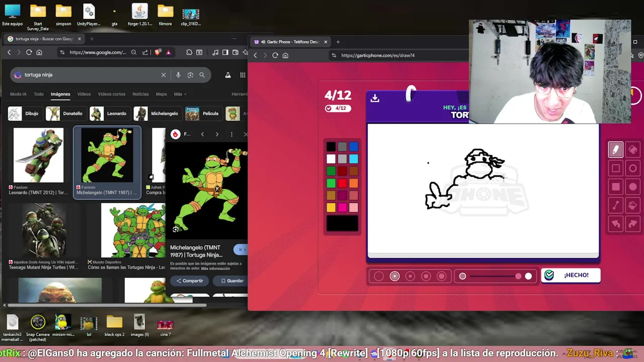Screen dimensions: 644x362
Task: Switch to the Todo results tab
Action: 39,94
